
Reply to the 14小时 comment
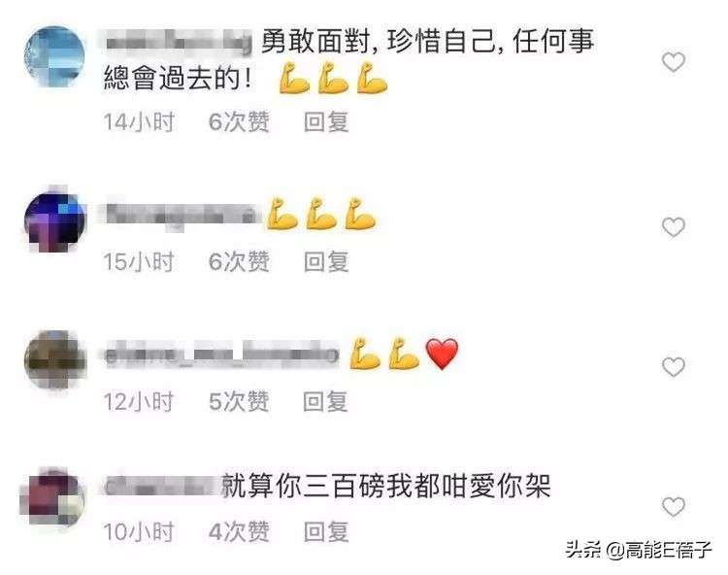click(x=326, y=122)
